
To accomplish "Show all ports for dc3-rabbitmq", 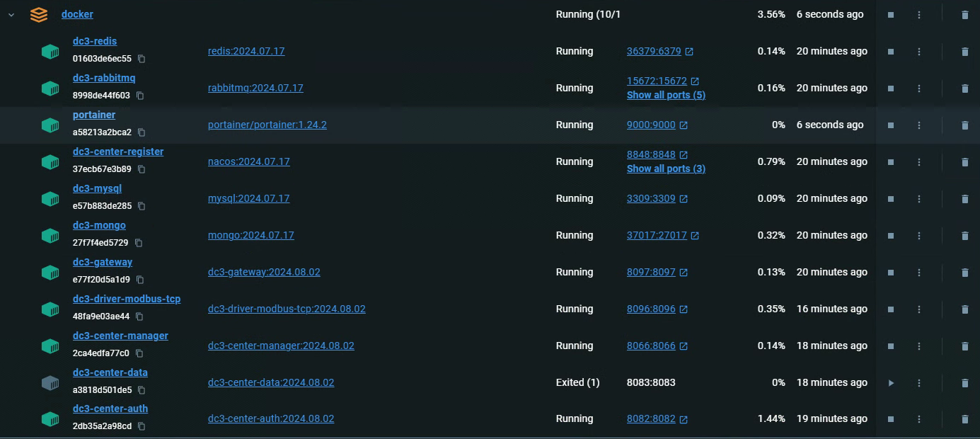I will pyautogui.click(x=665, y=95).
